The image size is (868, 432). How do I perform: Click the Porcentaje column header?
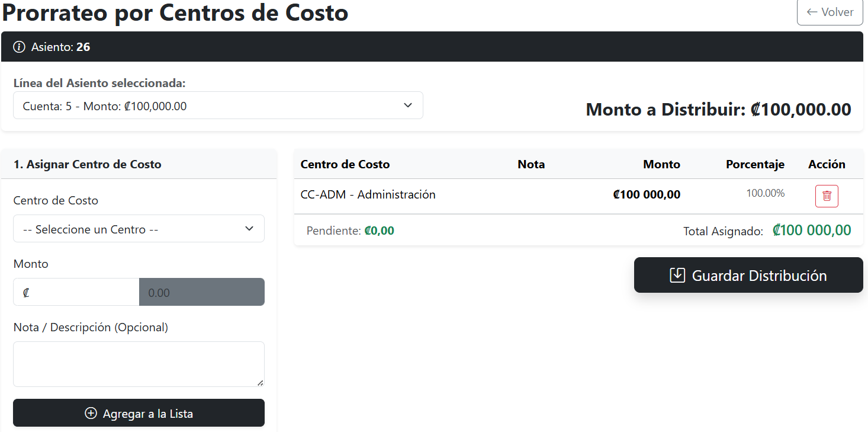coord(755,164)
